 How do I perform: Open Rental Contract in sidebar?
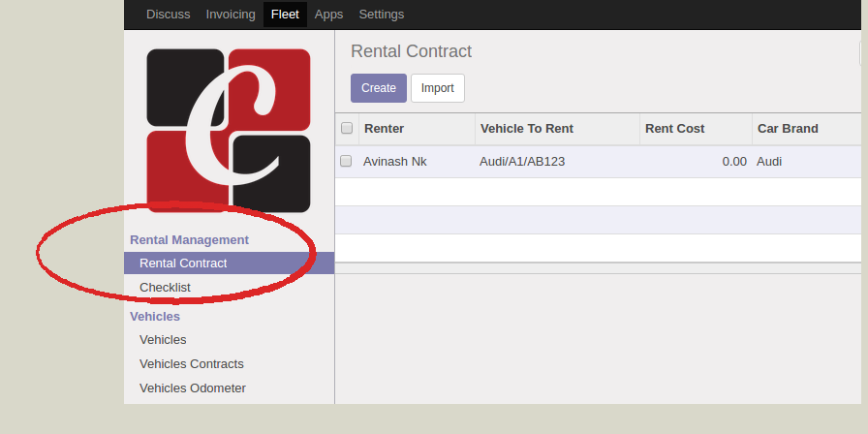tap(230, 263)
